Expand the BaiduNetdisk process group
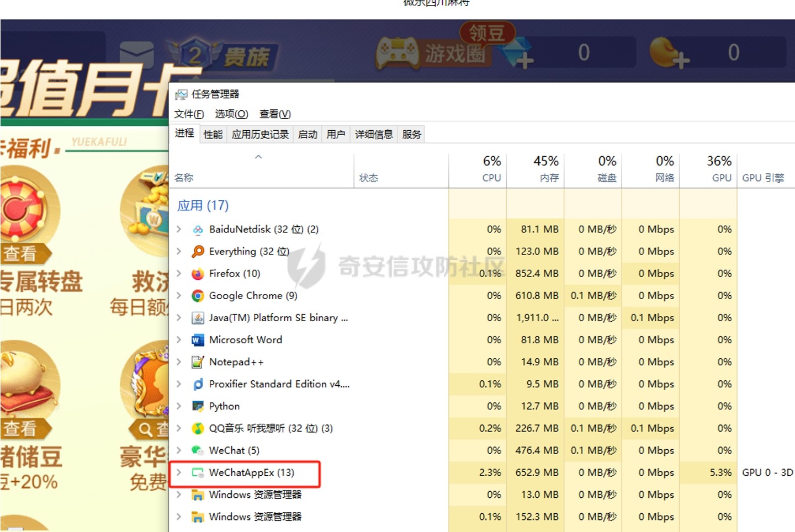The height and width of the screenshot is (532, 795). (179, 229)
